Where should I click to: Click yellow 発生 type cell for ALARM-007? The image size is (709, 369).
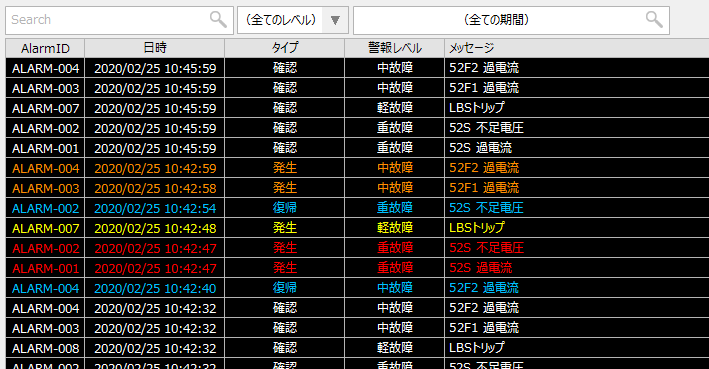point(284,227)
